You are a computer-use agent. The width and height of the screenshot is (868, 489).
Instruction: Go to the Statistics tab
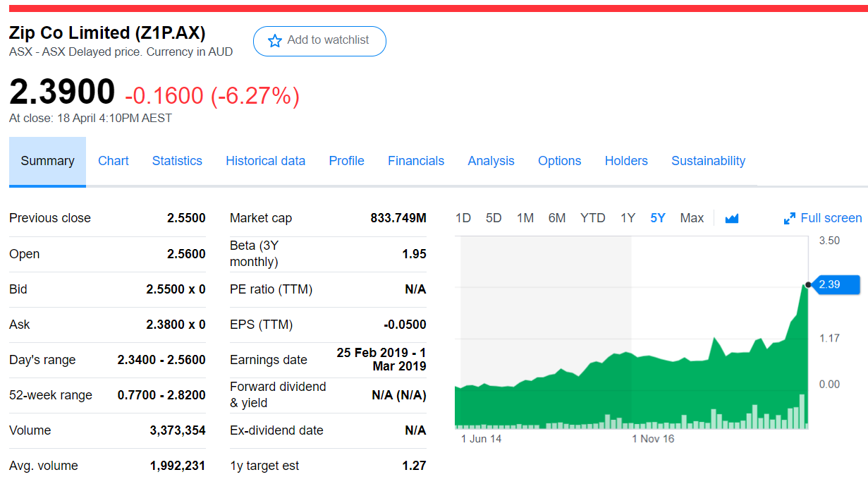[x=177, y=161]
